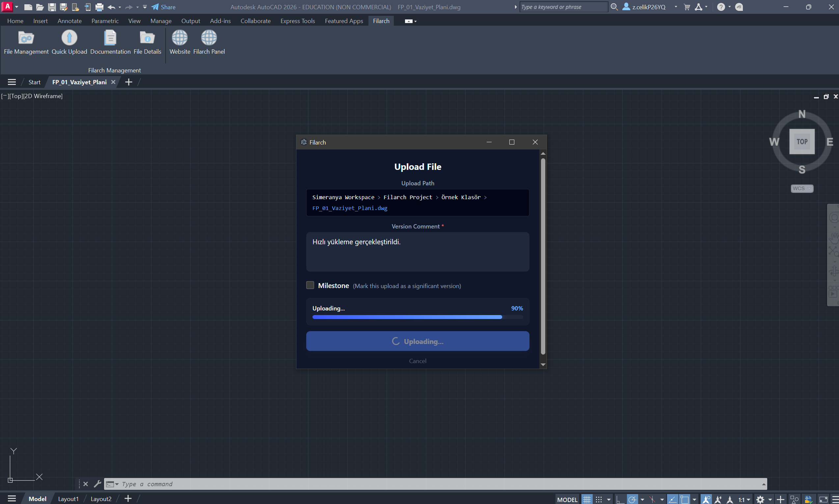Viewport: 839px width, 504px height.
Task: Plot the drawing with the printer icon
Action: click(x=99, y=7)
